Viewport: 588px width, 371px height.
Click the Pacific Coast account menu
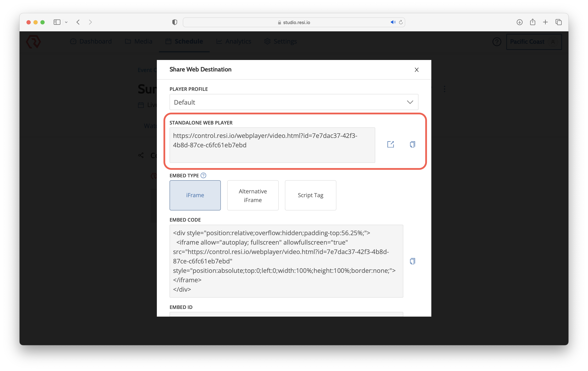[x=534, y=42]
